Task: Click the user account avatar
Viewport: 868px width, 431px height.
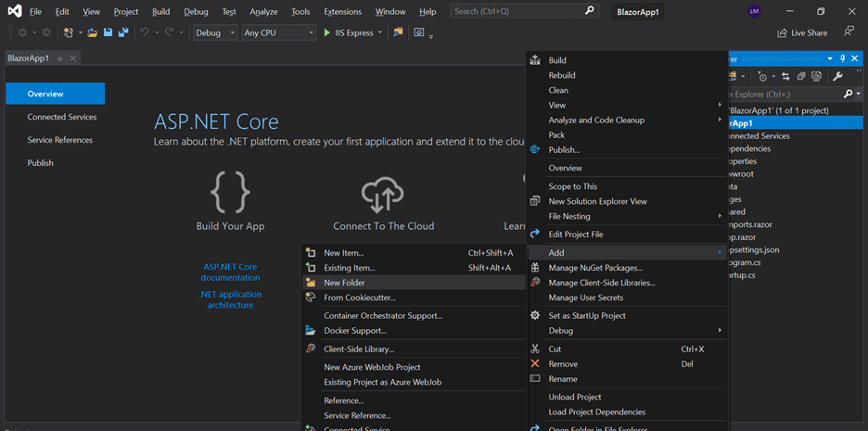Action: tap(754, 11)
